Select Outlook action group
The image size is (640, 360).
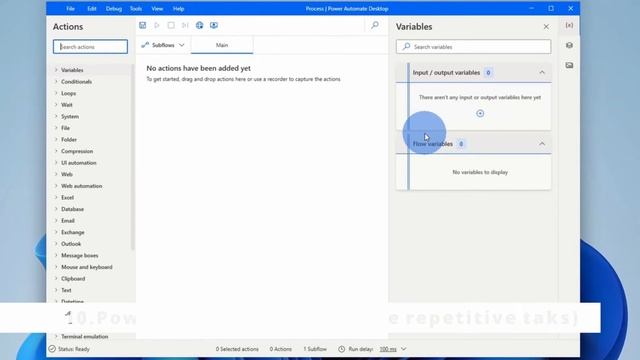click(71, 244)
